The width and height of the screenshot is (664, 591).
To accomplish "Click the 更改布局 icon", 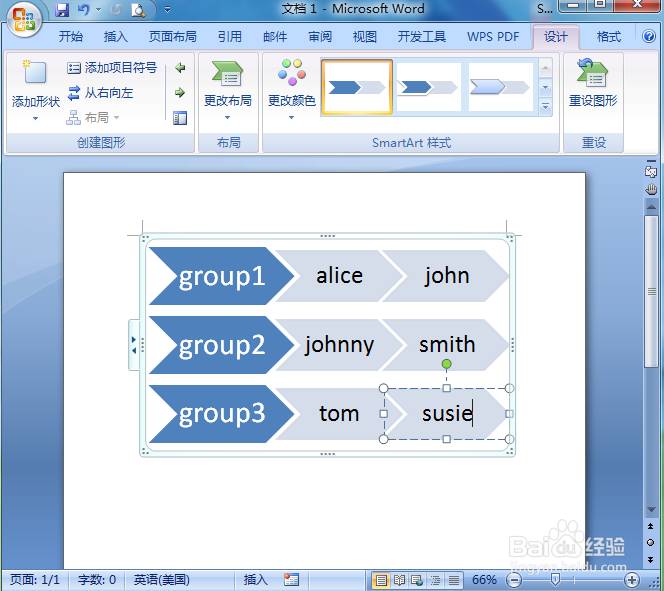I will [x=228, y=74].
